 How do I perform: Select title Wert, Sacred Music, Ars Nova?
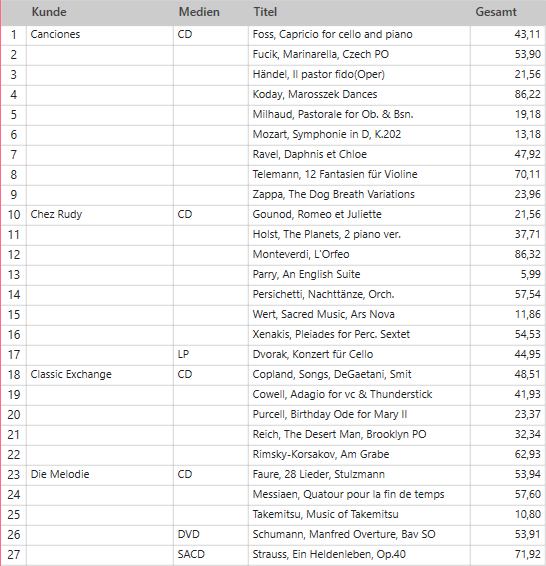[359, 315]
